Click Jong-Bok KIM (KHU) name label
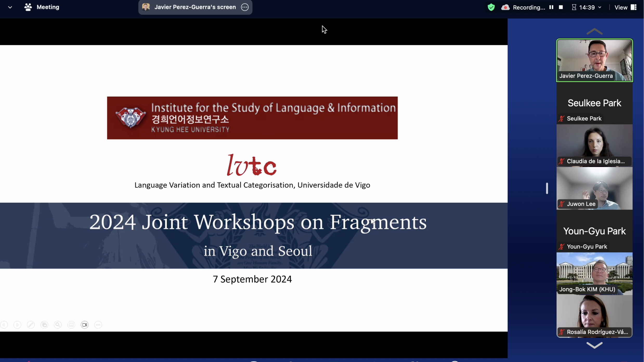 tap(587, 289)
